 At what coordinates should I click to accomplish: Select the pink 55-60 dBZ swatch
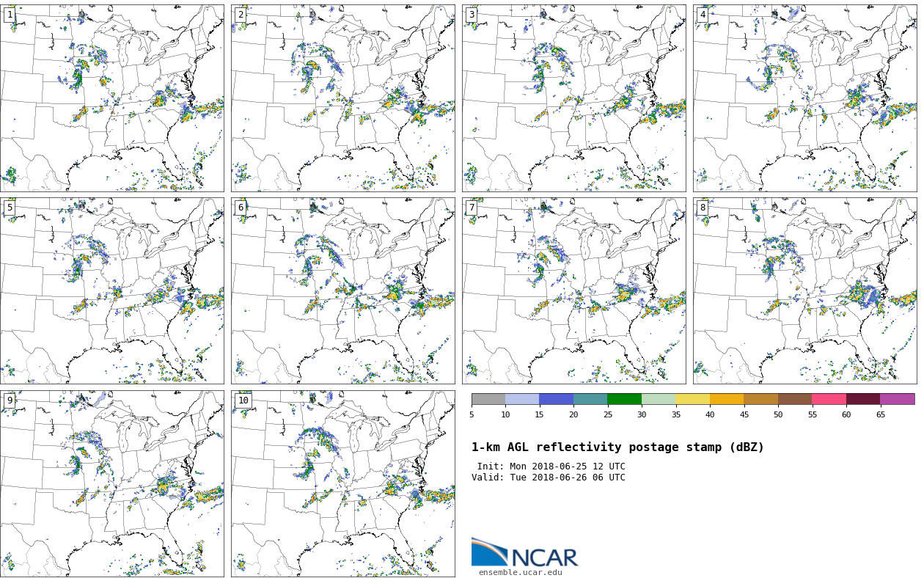(829, 399)
